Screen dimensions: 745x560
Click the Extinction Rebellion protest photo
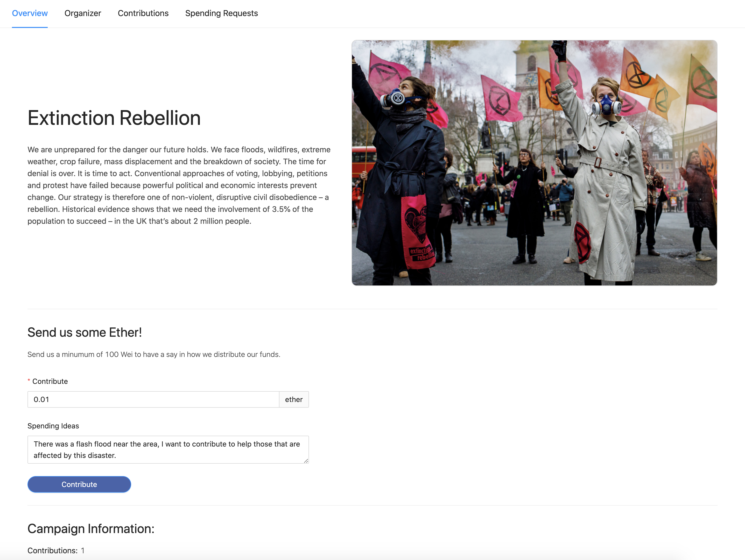[x=534, y=163]
